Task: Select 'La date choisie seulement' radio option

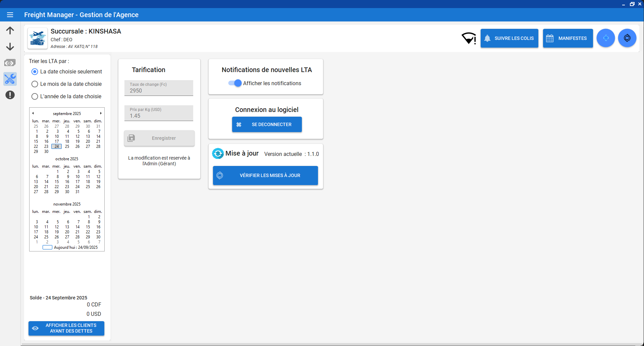Action: click(x=35, y=72)
